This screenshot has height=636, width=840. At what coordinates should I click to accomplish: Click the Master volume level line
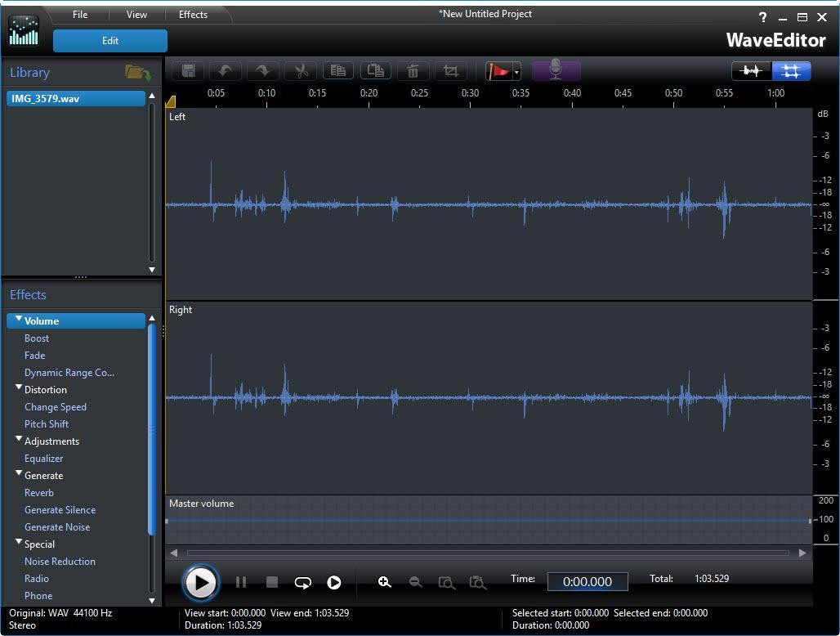[489, 520]
